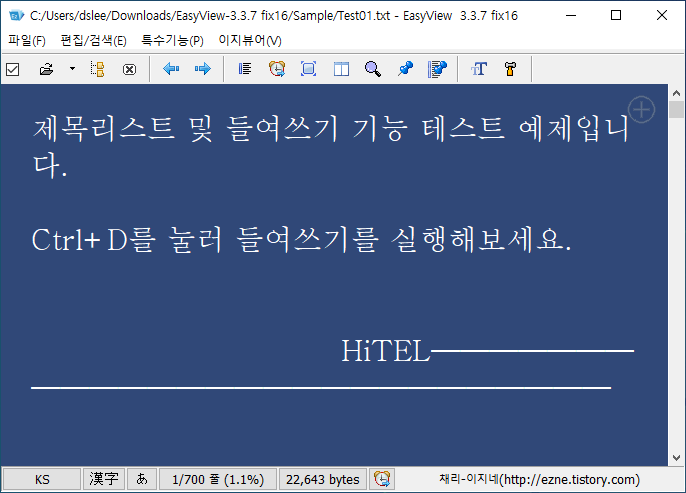
Task: Open file with folder icon
Action: pyautogui.click(x=46, y=69)
